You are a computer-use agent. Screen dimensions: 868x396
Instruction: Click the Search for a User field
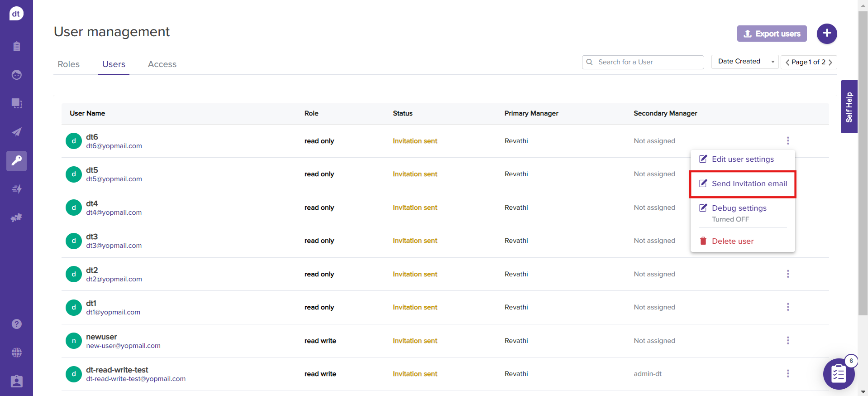click(647, 62)
